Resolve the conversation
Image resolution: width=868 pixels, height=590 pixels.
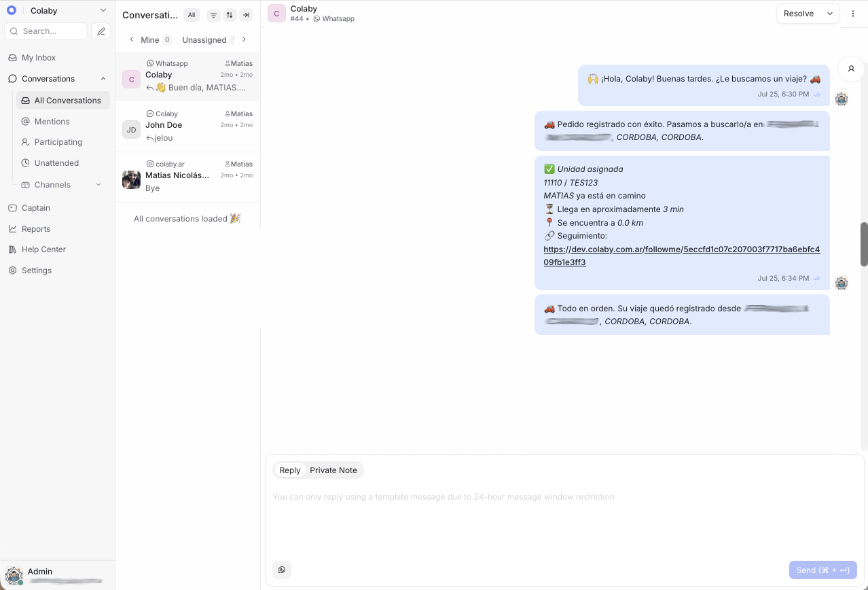799,14
